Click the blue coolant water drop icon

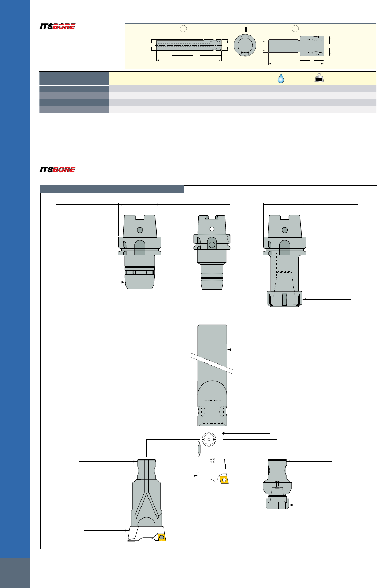(x=281, y=78)
